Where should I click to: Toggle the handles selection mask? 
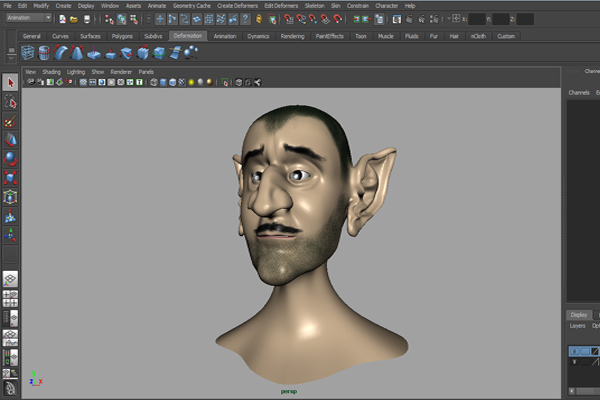160,19
